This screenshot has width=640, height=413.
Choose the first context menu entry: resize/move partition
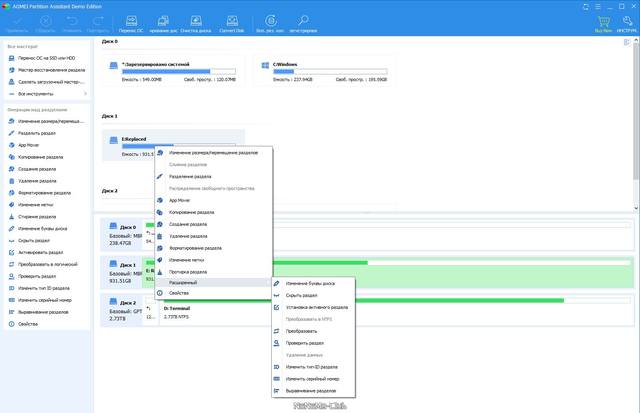(x=213, y=153)
